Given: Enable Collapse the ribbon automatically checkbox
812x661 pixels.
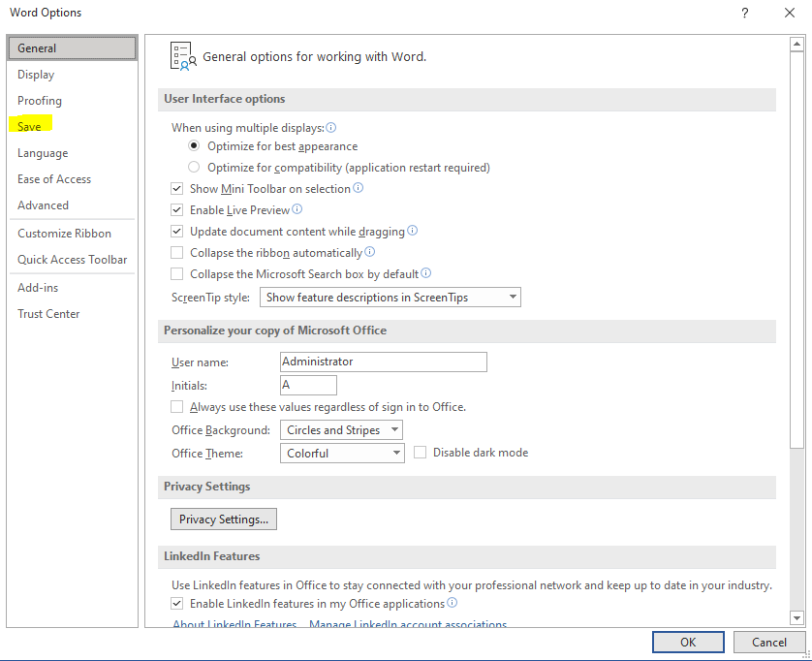Looking at the screenshot, I should click(x=176, y=253).
